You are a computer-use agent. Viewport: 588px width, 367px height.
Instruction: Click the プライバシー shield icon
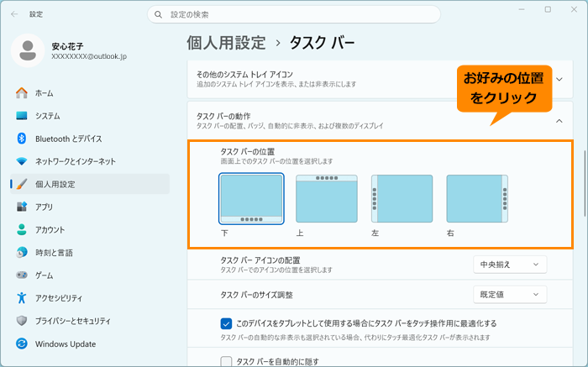22,321
